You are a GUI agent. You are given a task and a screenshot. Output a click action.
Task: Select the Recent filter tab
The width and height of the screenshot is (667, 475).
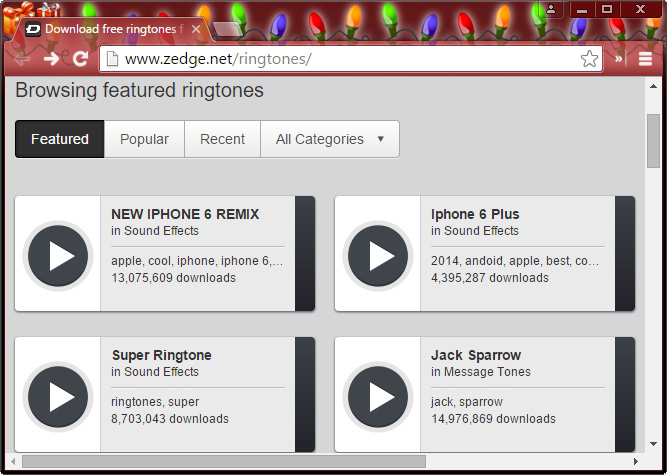coord(222,139)
